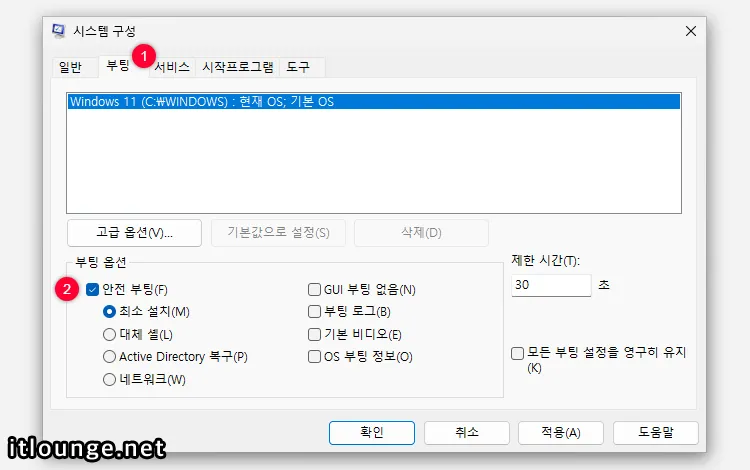Enable GUI 부팅 없음(N) checkbox
This screenshot has width=750, height=470.
tap(314, 290)
